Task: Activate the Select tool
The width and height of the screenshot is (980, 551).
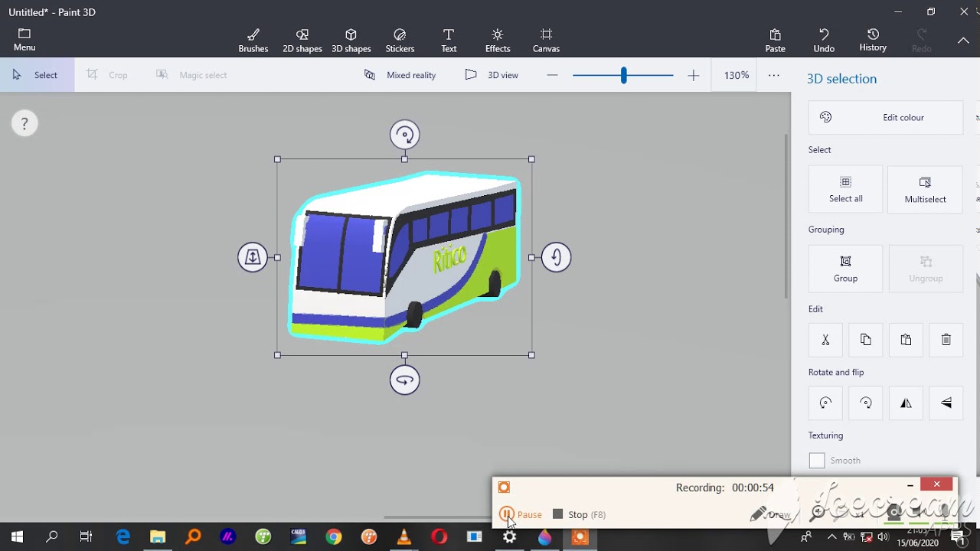Action: (x=37, y=75)
